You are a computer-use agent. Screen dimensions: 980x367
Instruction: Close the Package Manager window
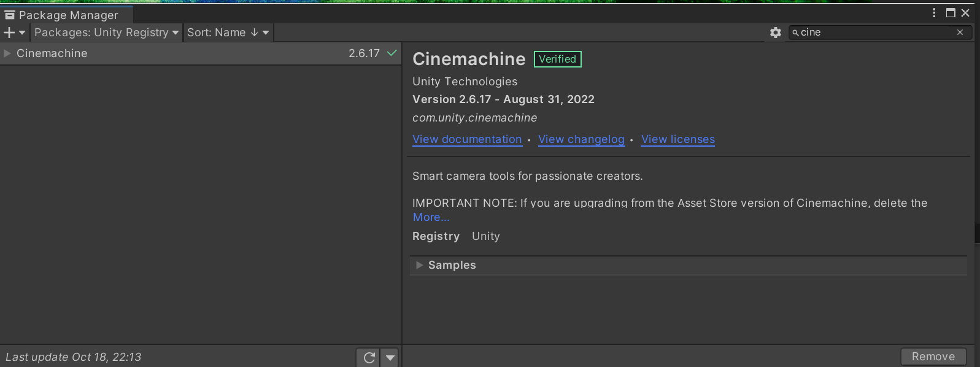click(x=965, y=13)
